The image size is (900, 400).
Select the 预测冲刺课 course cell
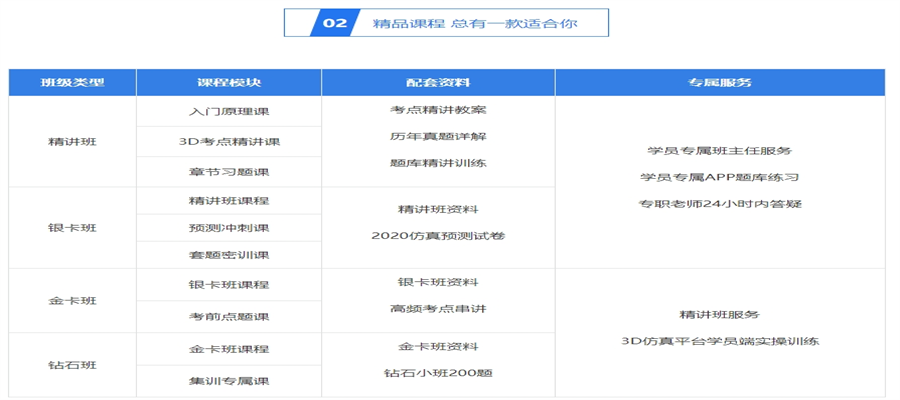[229, 227]
